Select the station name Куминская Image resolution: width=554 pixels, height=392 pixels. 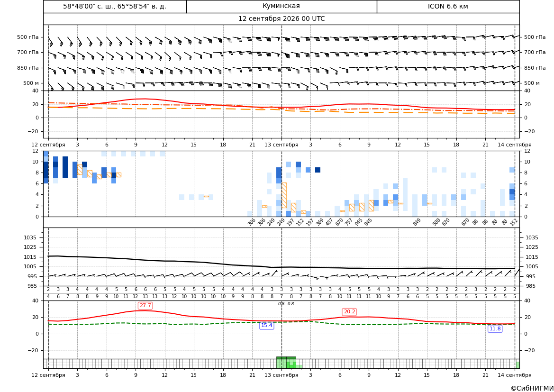(281, 6)
